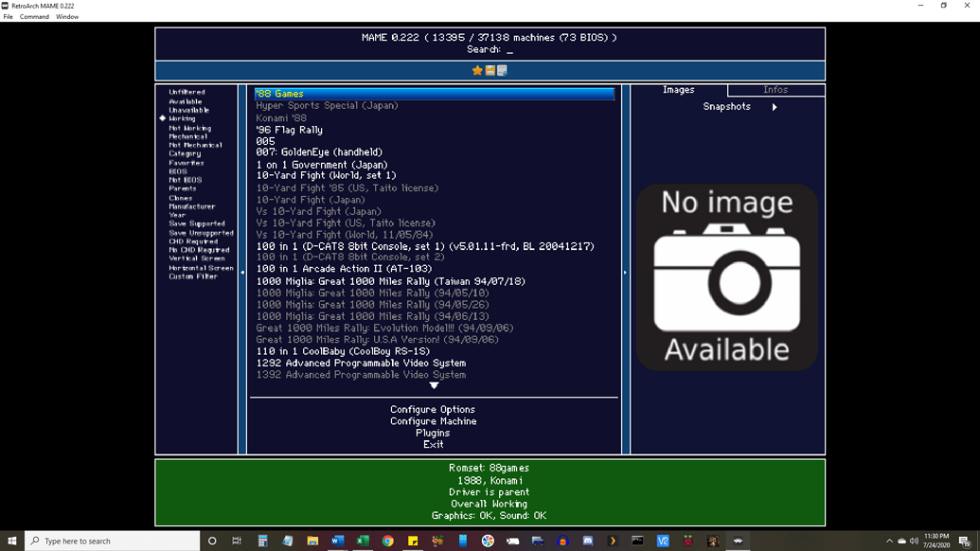Open the Window menu
The height and width of the screenshot is (551, 980).
pos(67,17)
